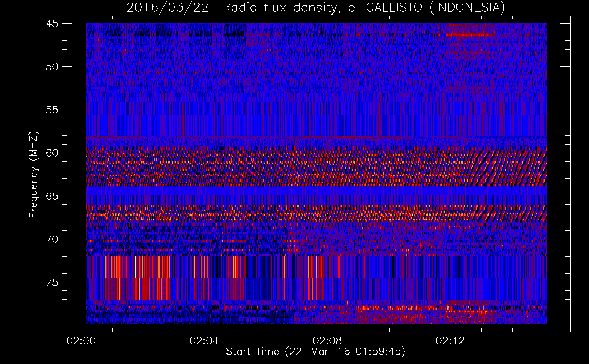Viewport: 589px width, 364px height.
Task: Click the bright red emission near 46 MHz at 02:12
Action: tap(470, 35)
